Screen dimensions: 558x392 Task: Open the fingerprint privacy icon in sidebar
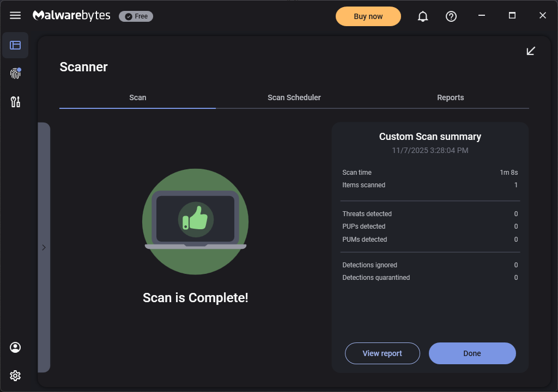15,73
